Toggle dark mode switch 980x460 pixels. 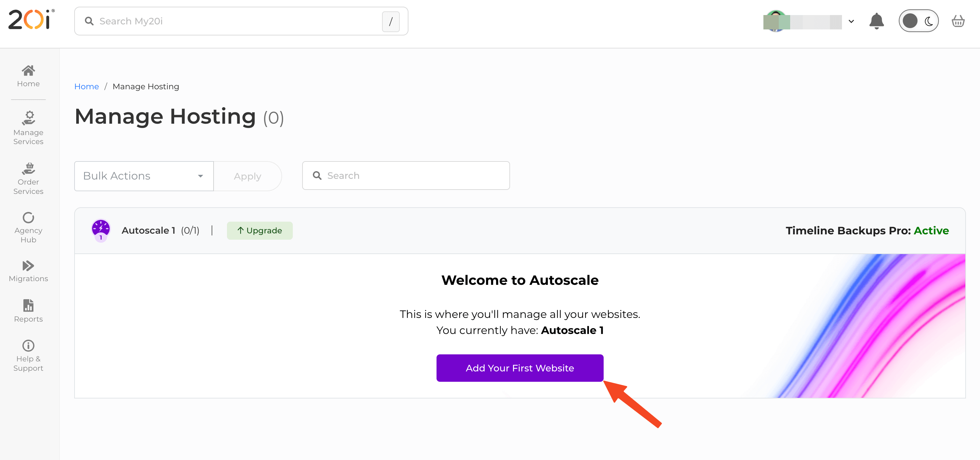click(918, 21)
